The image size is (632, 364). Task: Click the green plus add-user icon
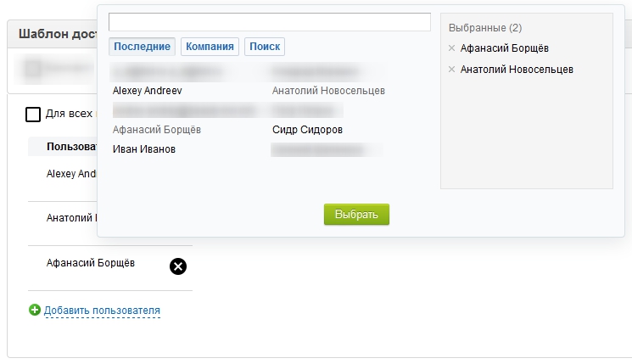[35, 311]
